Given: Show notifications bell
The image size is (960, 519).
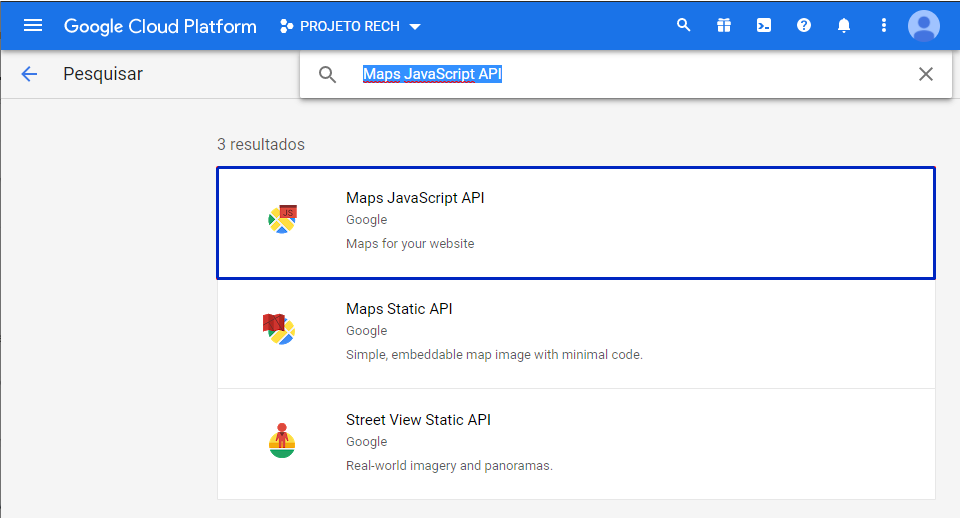Looking at the screenshot, I should 844,25.
